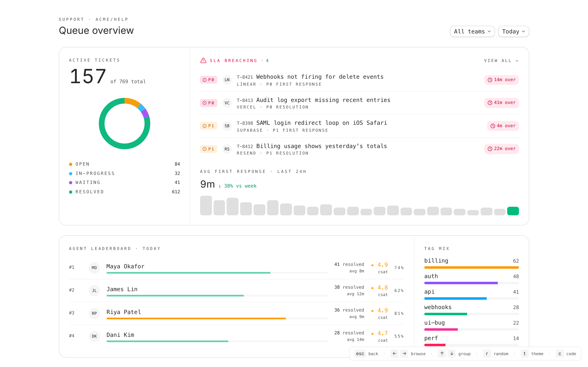Image resolution: width=588 pixels, height=367 pixels.
Task: Open ticket T-8412 Billing usage shows yesterday's totals
Action: coord(321,146)
